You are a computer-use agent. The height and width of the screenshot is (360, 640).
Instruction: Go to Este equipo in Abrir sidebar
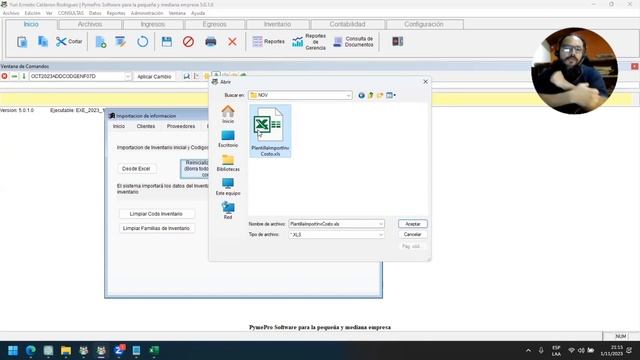228,187
